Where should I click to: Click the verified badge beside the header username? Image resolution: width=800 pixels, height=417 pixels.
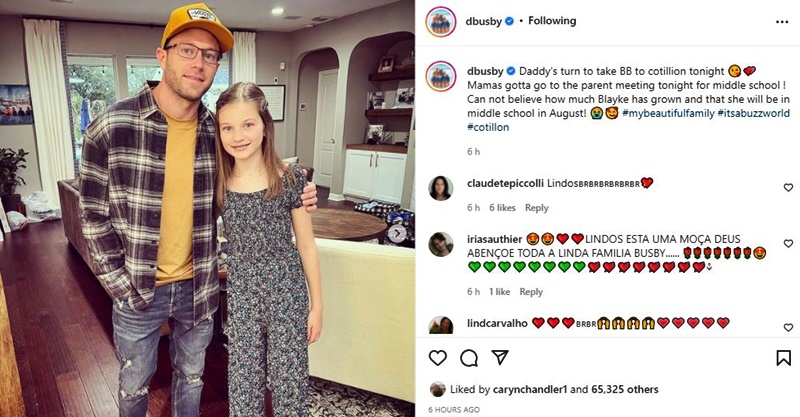[x=510, y=21]
